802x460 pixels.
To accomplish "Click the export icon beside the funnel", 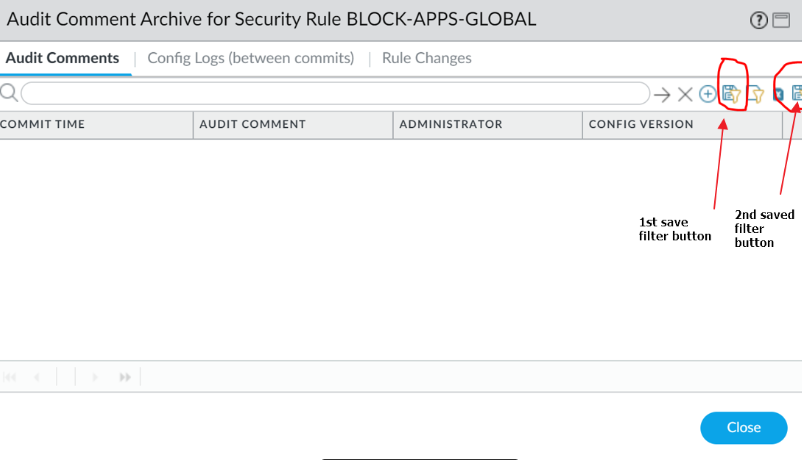I will pyautogui.click(x=778, y=94).
